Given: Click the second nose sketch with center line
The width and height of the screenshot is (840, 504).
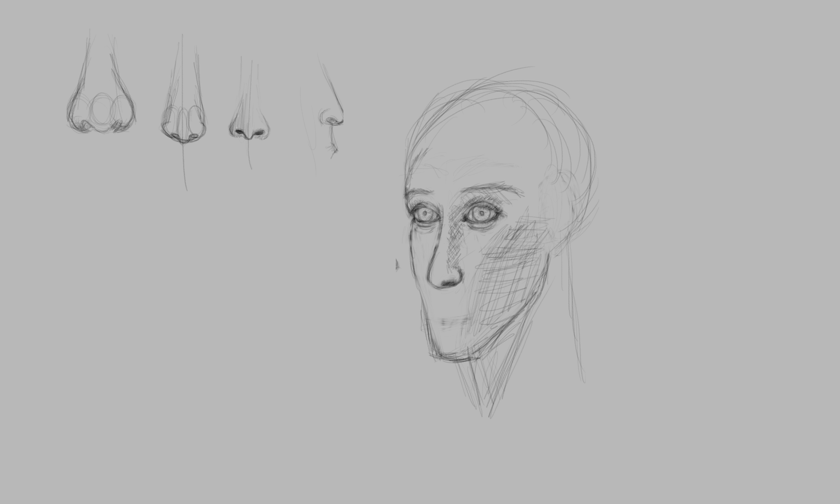Looking at the screenshot, I should click(x=183, y=112).
